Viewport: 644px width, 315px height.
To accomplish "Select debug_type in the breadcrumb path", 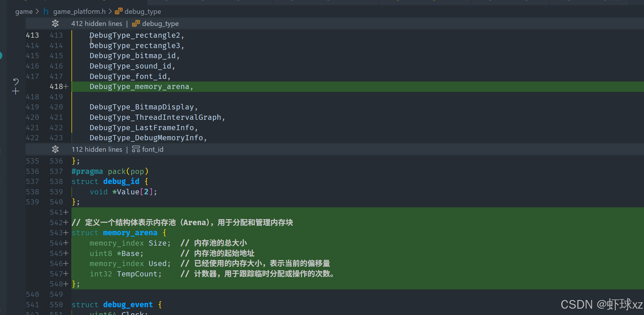I will [143, 12].
